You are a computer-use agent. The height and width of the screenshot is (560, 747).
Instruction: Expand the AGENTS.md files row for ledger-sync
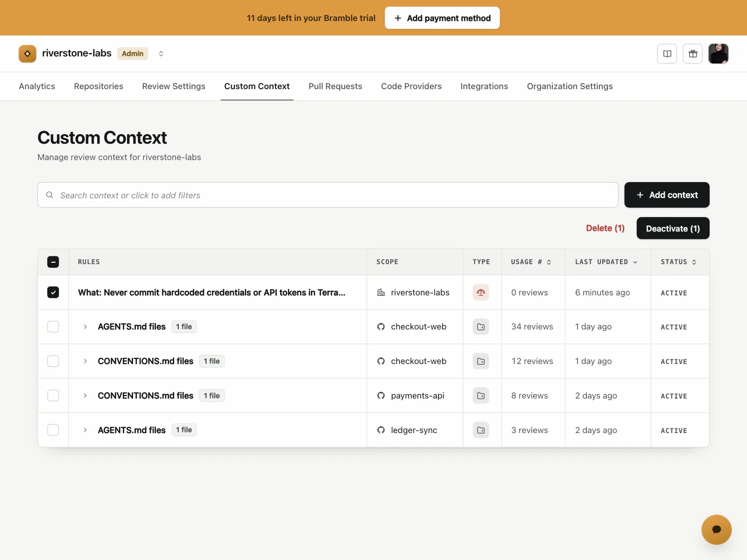85,430
